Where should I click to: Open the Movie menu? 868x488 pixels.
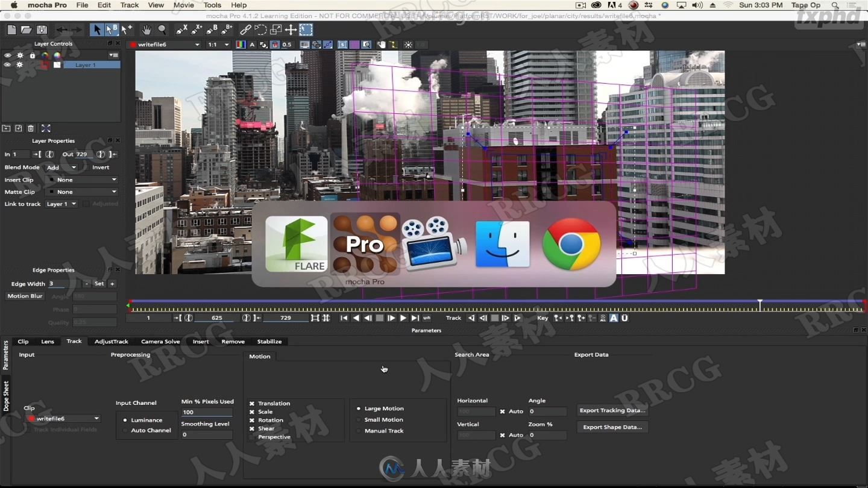tap(184, 5)
